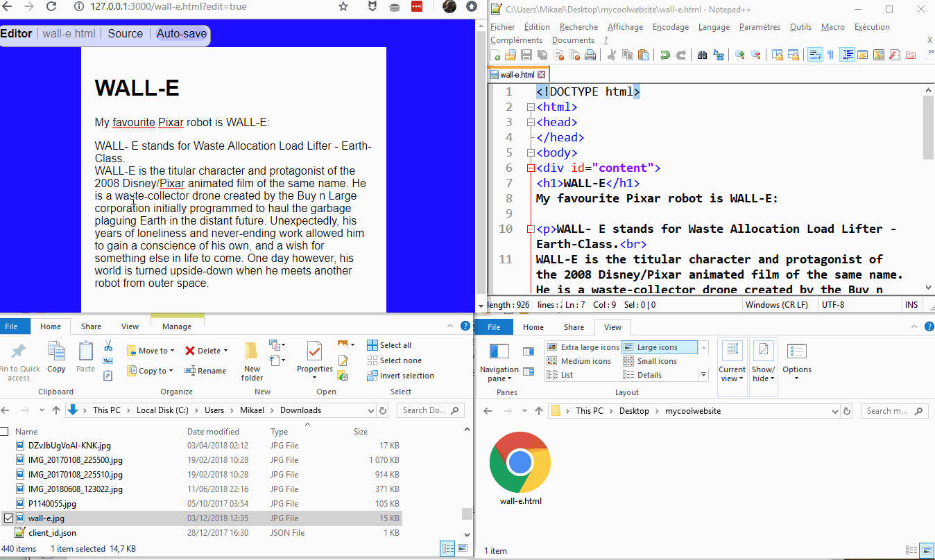935x560 pixels.
Task: Click Print icon in Notepad++ toolbar
Action: tap(590, 55)
